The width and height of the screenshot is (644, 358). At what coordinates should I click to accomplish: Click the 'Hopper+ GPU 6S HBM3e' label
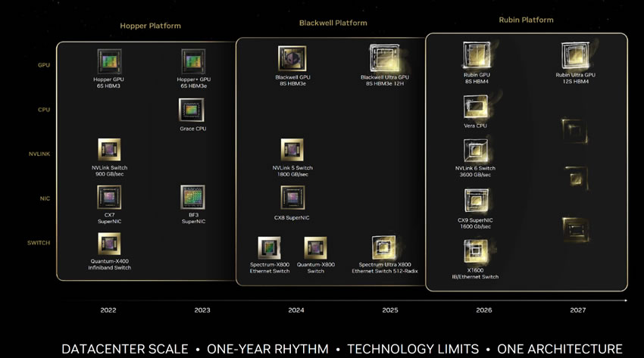coord(194,82)
